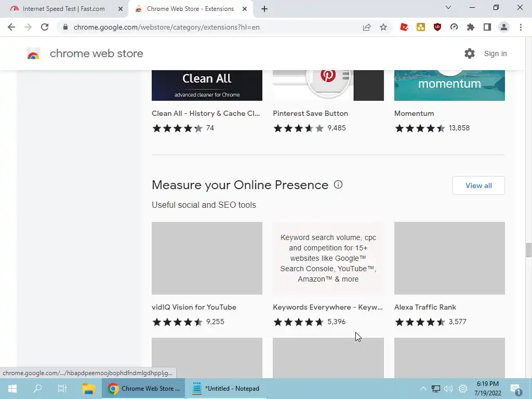Click the Chrome Web Store rainbow logo
532x399 pixels.
(33, 54)
